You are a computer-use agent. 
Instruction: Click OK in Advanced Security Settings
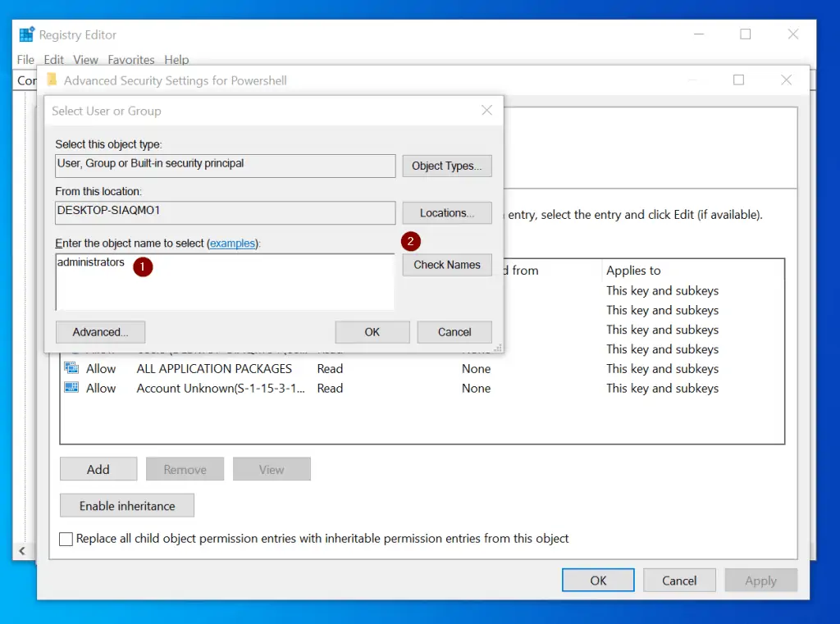[598, 580]
